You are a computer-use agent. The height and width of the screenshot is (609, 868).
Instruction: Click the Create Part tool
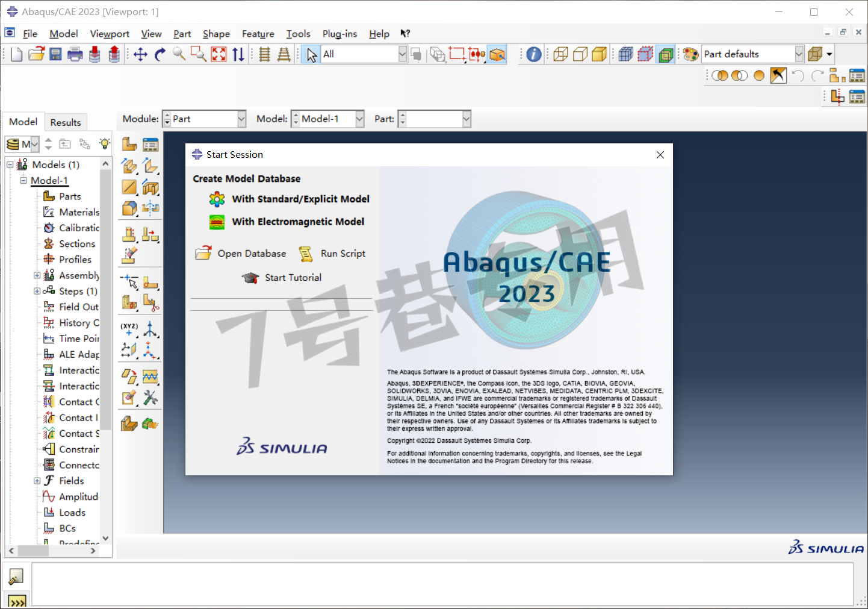coord(129,144)
